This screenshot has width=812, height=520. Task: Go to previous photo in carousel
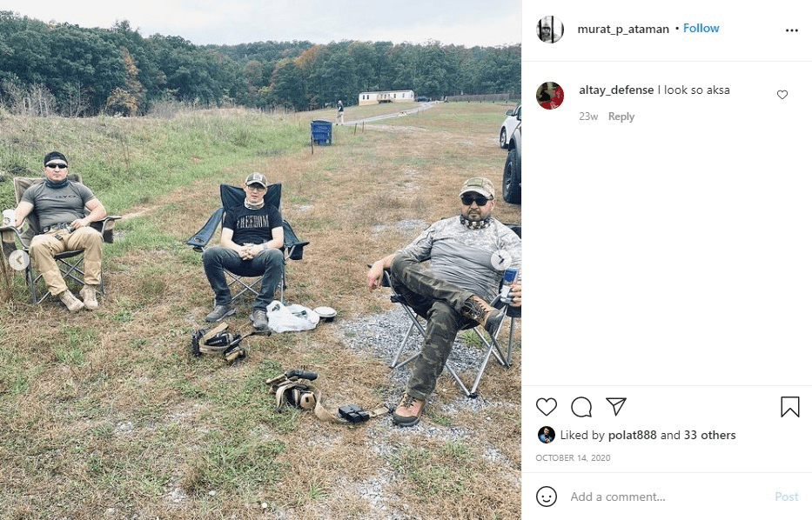click(19, 260)
